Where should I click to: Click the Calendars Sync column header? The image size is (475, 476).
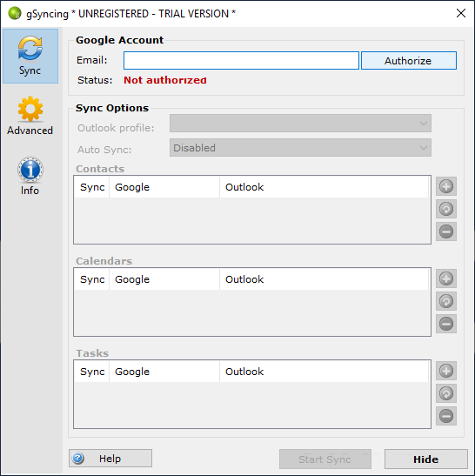pos(92,279)
